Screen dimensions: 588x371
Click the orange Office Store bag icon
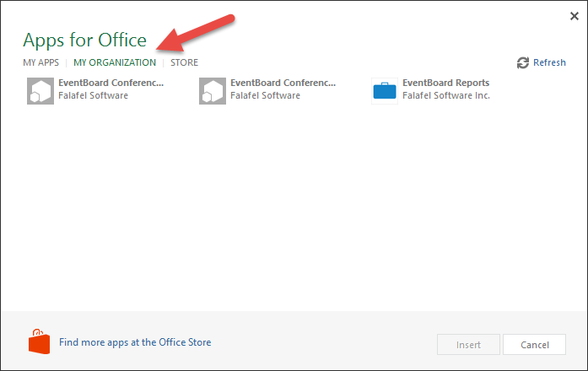click(x=39, y=341)
